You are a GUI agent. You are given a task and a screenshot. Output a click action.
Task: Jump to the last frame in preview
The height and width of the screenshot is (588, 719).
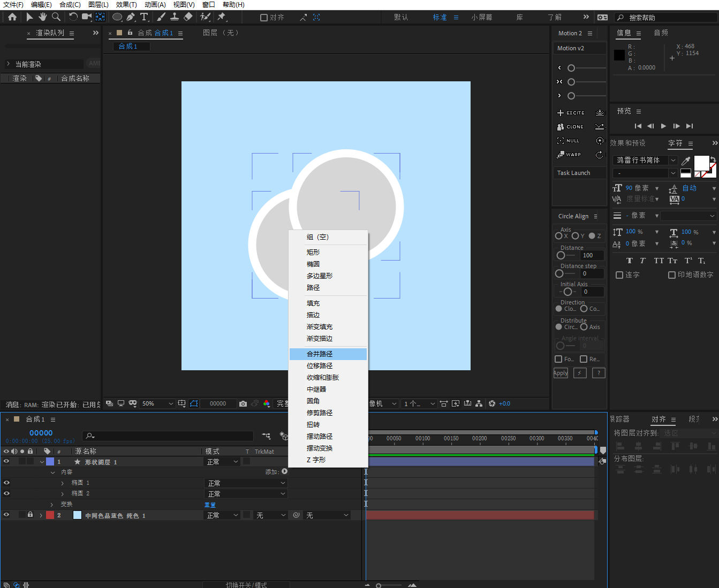690,126
